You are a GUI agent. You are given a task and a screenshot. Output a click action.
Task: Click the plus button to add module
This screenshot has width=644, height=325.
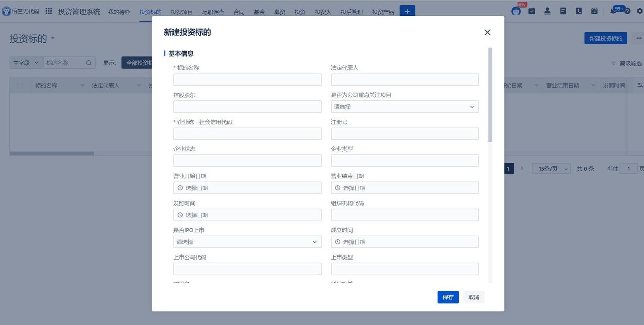(x=407, y=11)
